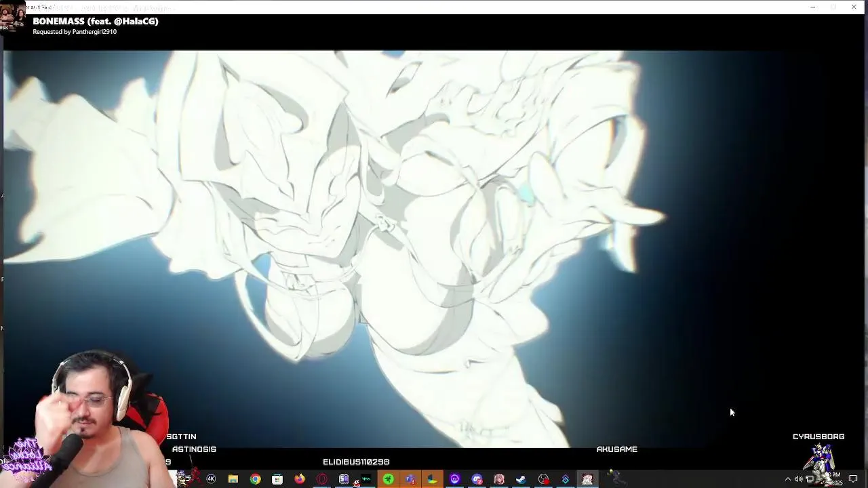This screenshot has width=868, height=488.
Task: Open the purple robot face taskbar icon
Action: pos(454,479)
